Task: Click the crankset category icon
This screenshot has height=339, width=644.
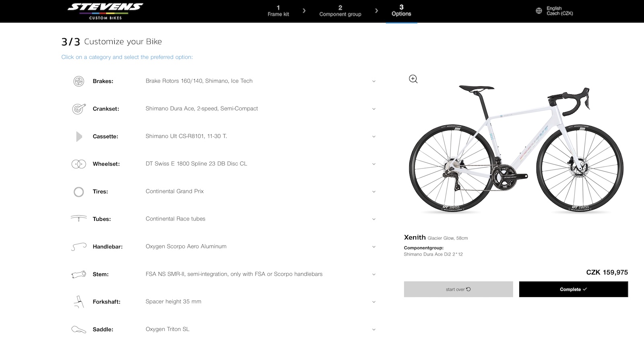Action: point(79,109)
